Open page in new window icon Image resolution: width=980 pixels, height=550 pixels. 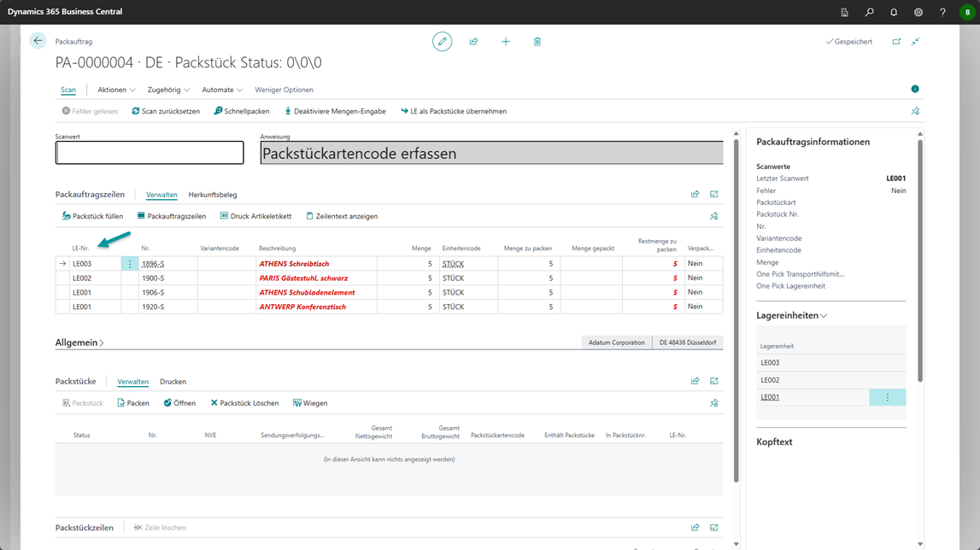(x=896, y=41)
